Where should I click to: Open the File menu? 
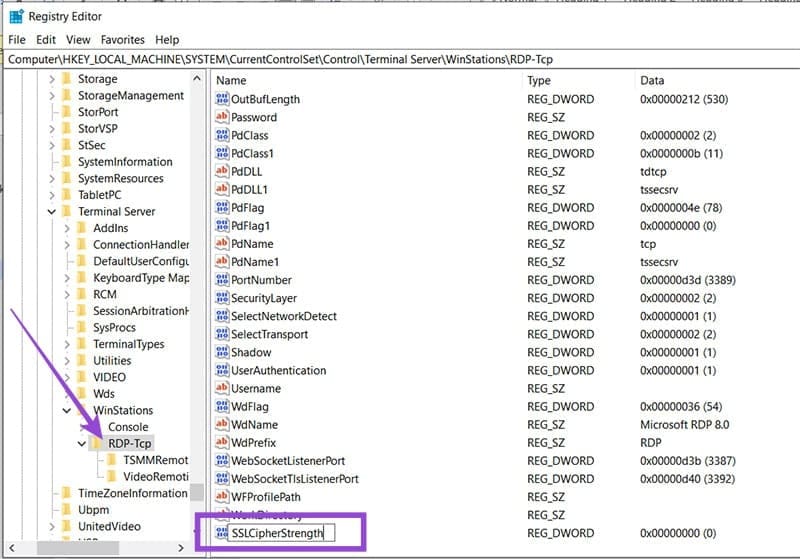17,40
